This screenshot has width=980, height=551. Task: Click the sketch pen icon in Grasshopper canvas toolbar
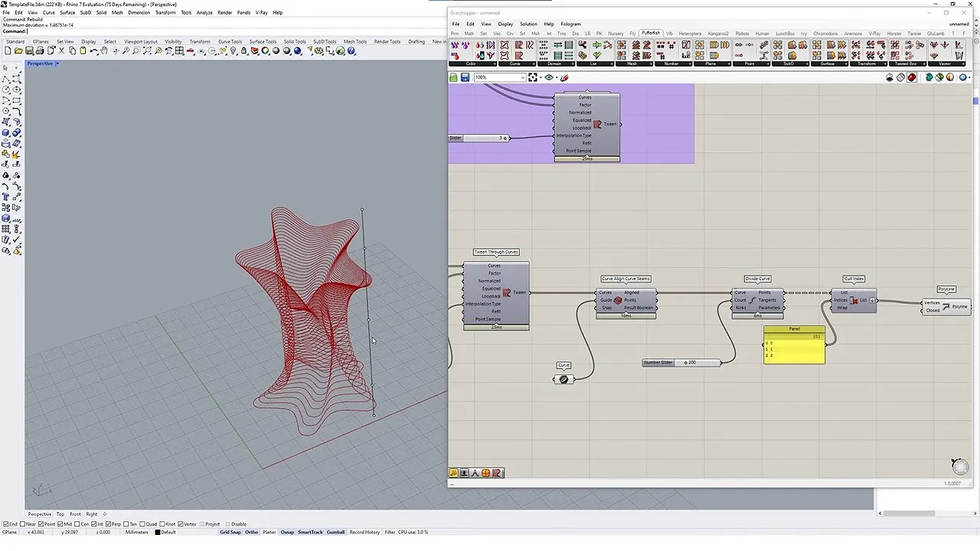point(564,77)
